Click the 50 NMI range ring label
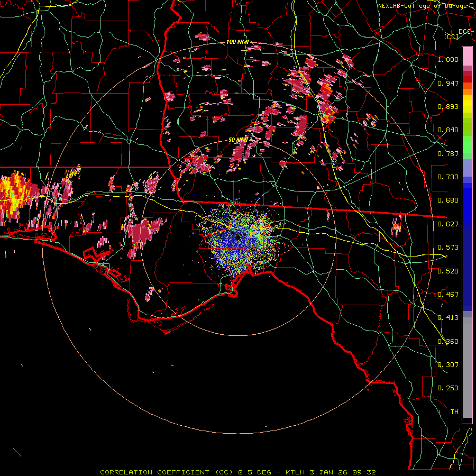The width and height of the screenshot is (476, 476). pos(239,140)
